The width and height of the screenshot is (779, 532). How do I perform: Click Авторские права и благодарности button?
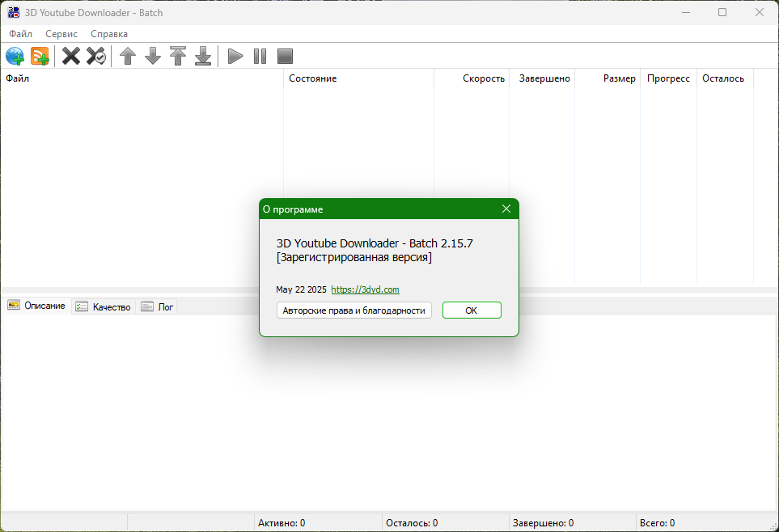pyautogui.click(x=354, y=310)
